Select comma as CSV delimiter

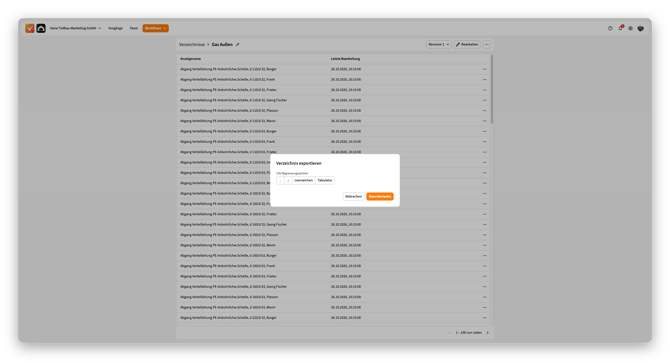pos(280,181)
